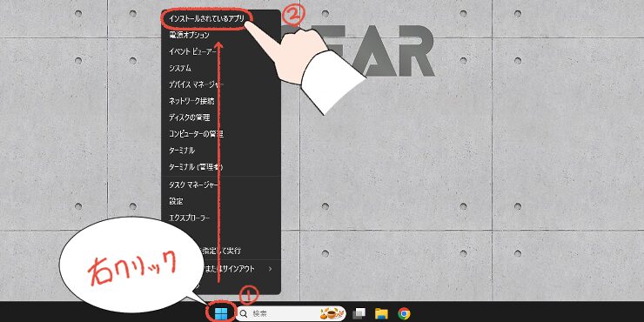
Task: Launch File Explorer from the taskbar
Action: pyautogui.click(x=381, y=314)
